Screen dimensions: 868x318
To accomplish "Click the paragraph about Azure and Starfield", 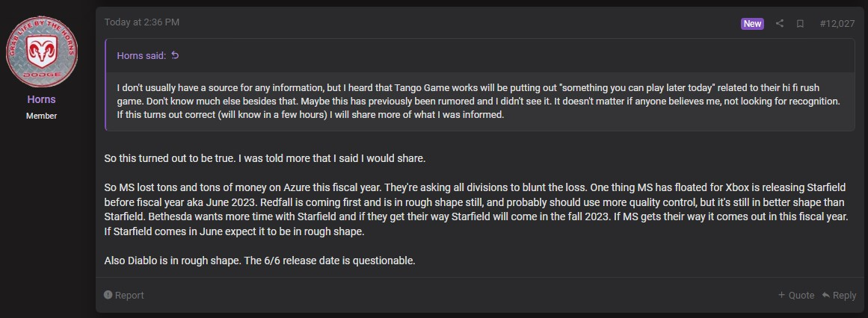I will (478, 210).
